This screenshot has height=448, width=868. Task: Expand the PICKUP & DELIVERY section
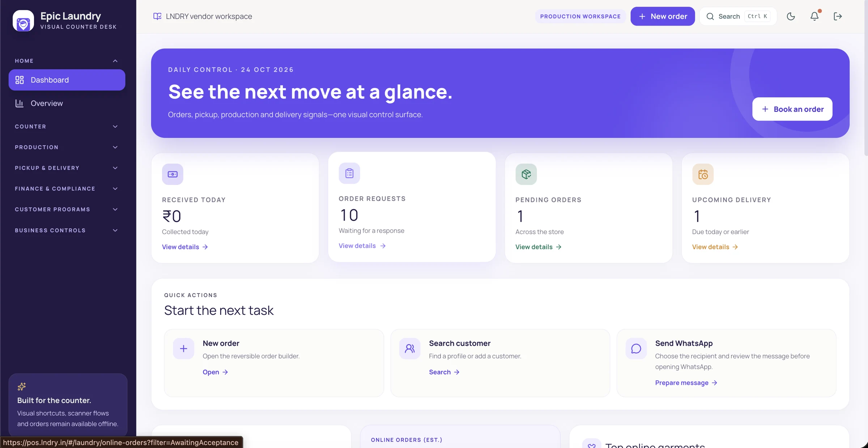pos(67,168)
